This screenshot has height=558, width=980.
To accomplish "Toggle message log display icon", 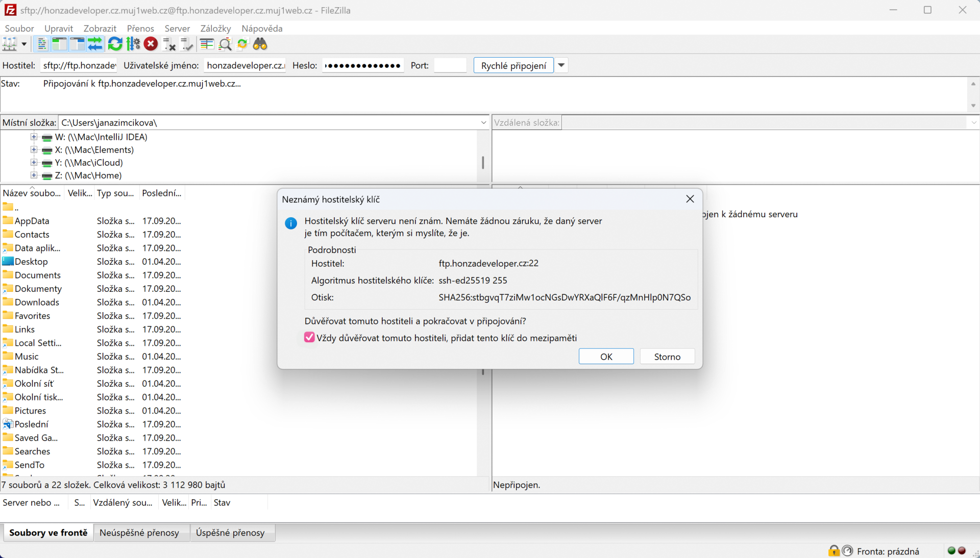I will [42, 44].
